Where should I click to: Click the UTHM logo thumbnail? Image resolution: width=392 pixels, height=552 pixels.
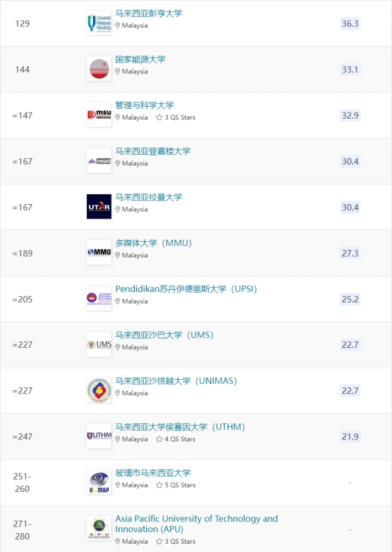coord(99,437)
